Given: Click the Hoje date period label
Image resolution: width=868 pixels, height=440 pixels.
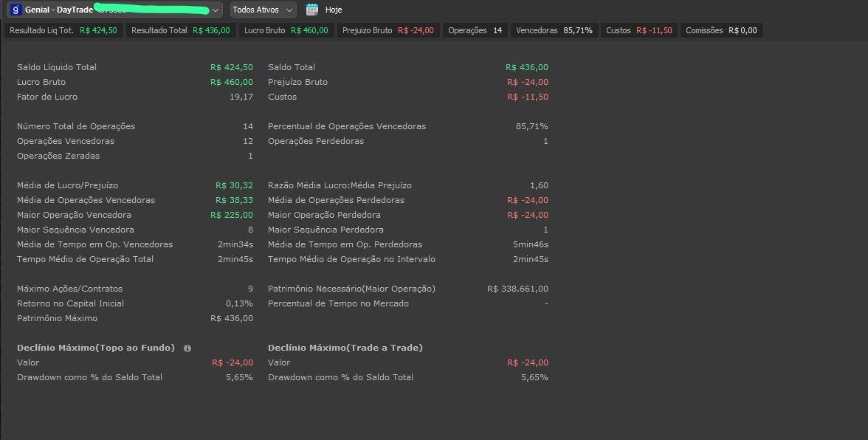Looking at the screenshot, I should pyautogui.click(x=334, y=10).
